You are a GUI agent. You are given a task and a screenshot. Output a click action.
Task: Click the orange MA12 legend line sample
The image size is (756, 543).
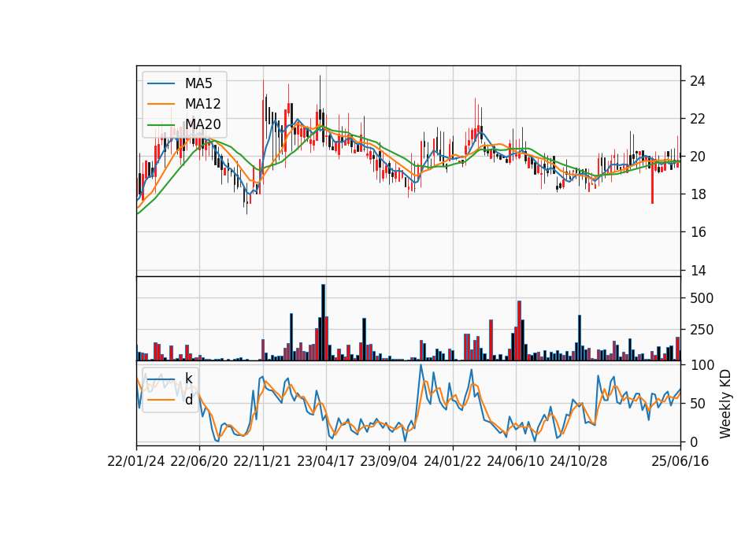point(161,104)
